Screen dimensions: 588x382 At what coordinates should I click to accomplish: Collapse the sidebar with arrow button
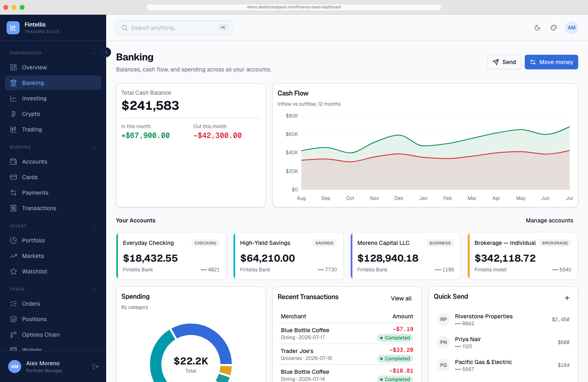(106, 52)
